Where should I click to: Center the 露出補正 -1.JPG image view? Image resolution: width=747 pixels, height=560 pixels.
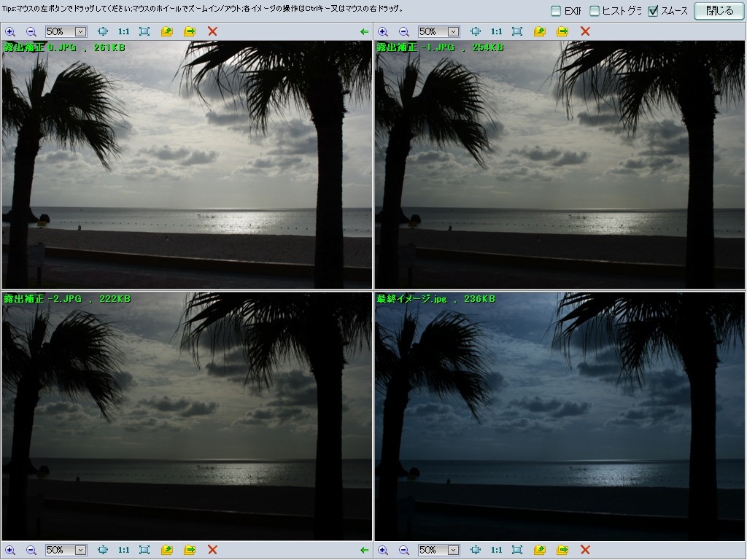476,31
